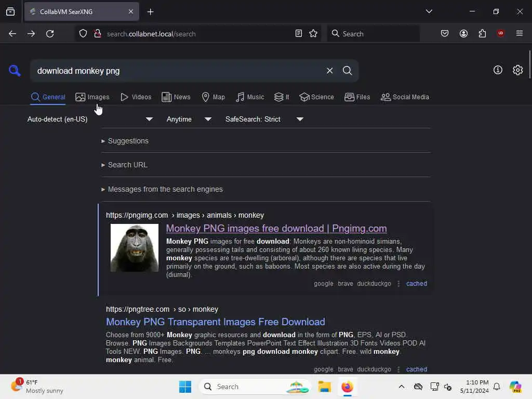Open Monkey PNG Transparent Images Free Download
This screenshot has width=532, height=399.
pyautogui.click(x=216, y=322)
